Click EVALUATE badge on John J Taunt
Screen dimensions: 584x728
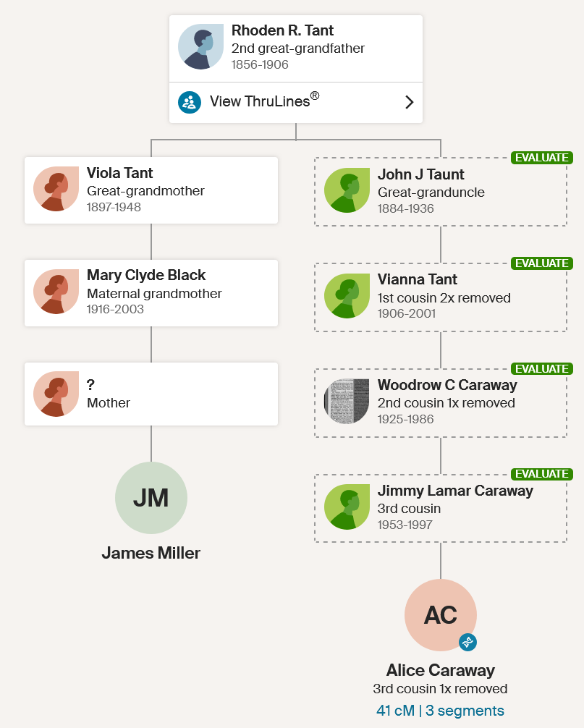pos(542,158)
